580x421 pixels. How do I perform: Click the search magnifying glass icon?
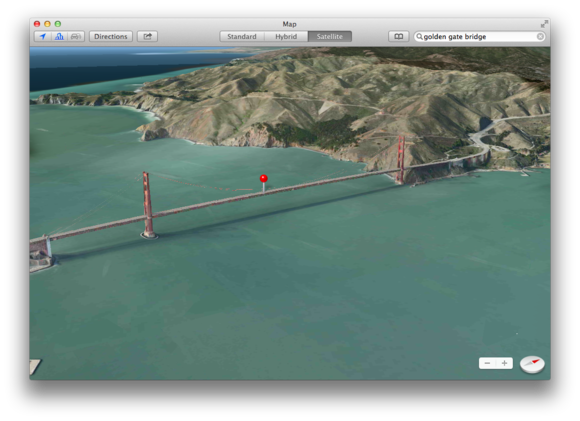coord(419,37)
